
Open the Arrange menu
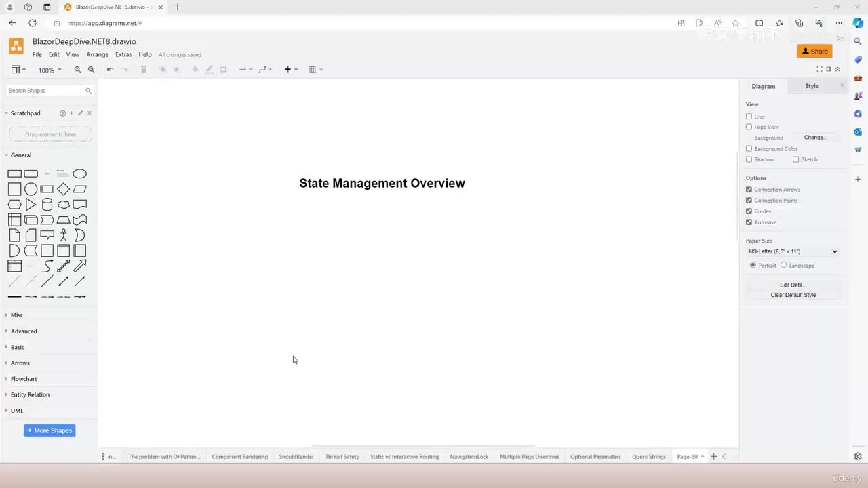click(98, 54)
